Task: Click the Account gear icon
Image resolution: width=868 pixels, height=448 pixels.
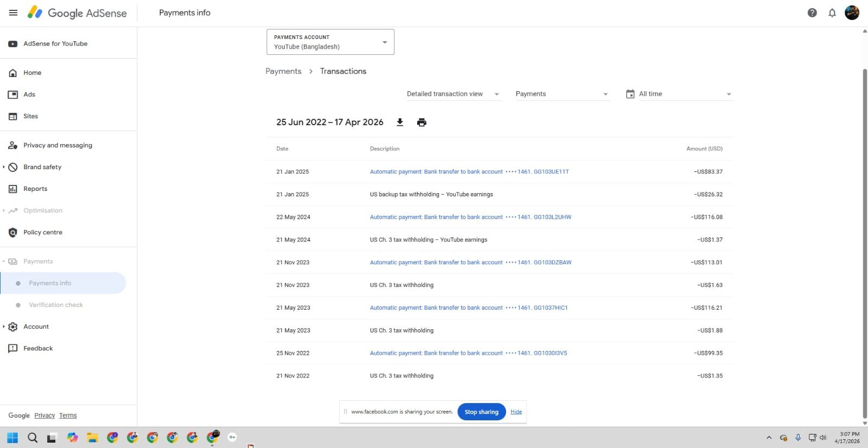Action: [x=13, y=327]
